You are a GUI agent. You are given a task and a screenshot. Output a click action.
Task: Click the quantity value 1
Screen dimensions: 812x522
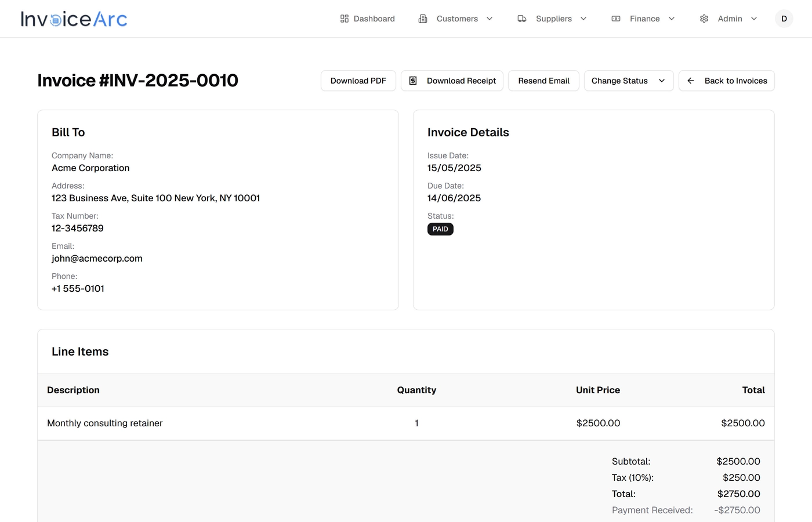[x=416, y=423]
